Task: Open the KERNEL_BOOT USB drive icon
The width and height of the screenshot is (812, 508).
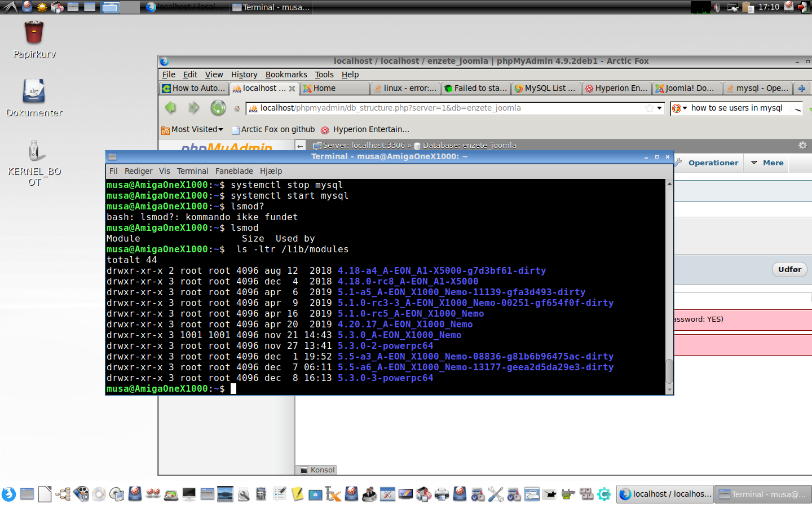Action: [34, 151]
